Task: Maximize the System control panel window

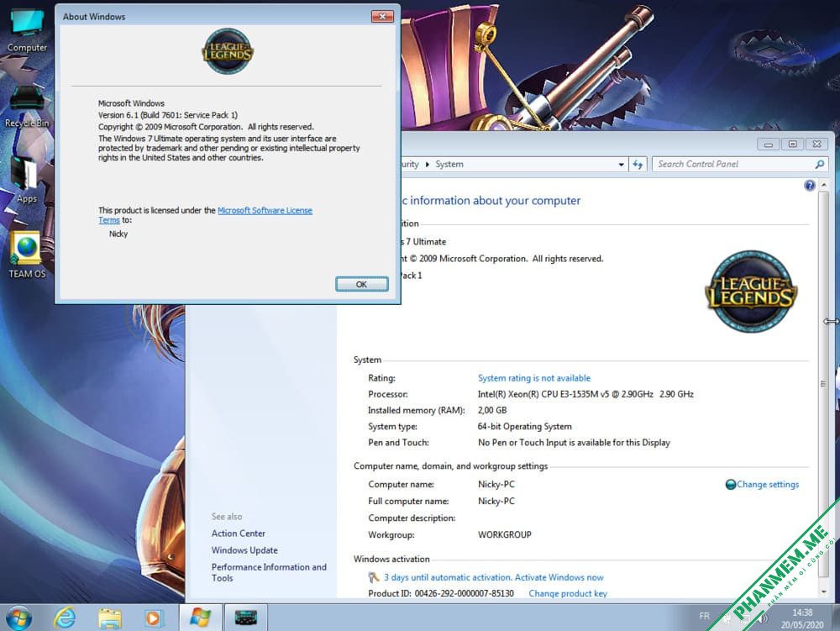Action: tap(792, 144)
